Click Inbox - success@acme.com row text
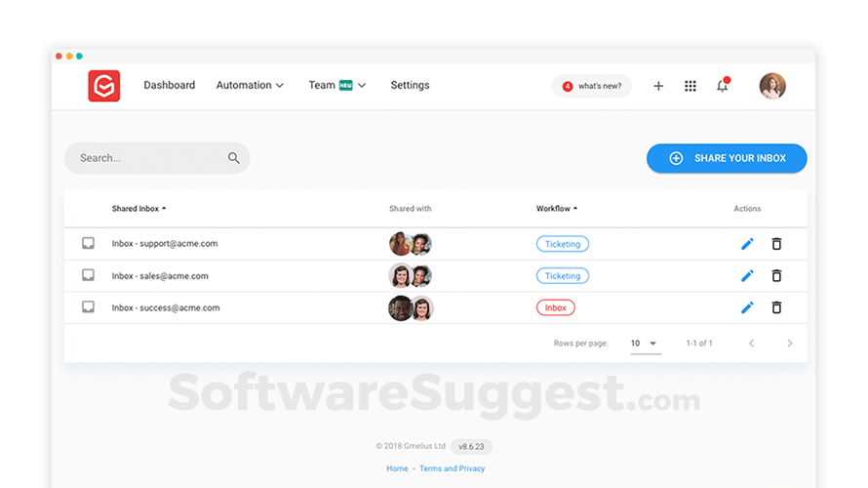This screenshot has width=868, height=488. tap(166, 308)
